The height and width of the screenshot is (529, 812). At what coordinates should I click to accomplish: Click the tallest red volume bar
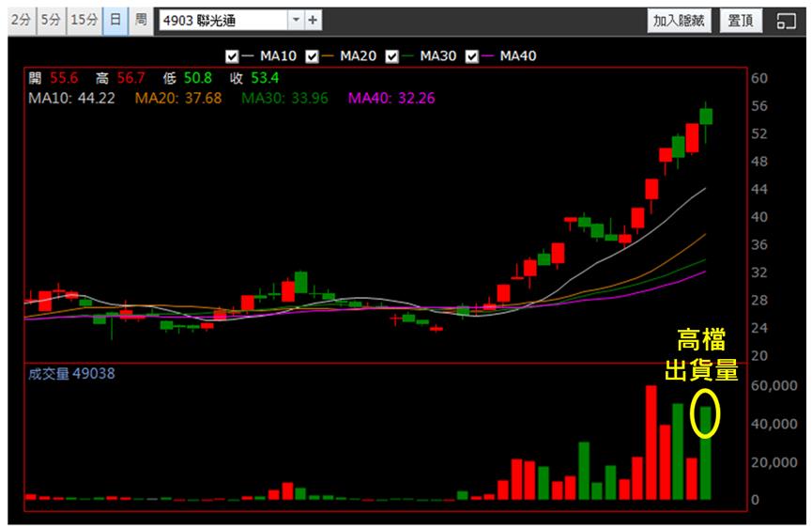click(x=651, y=443)
